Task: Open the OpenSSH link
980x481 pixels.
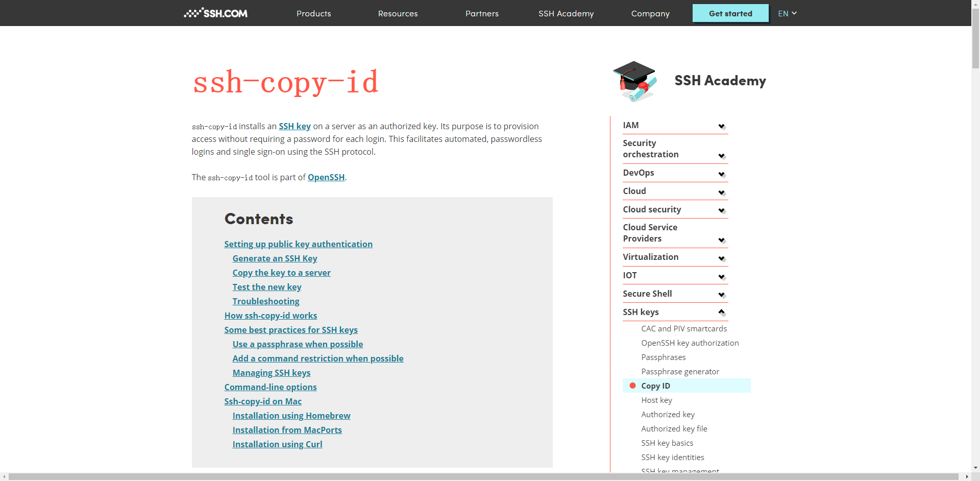Action: (326, 177)
